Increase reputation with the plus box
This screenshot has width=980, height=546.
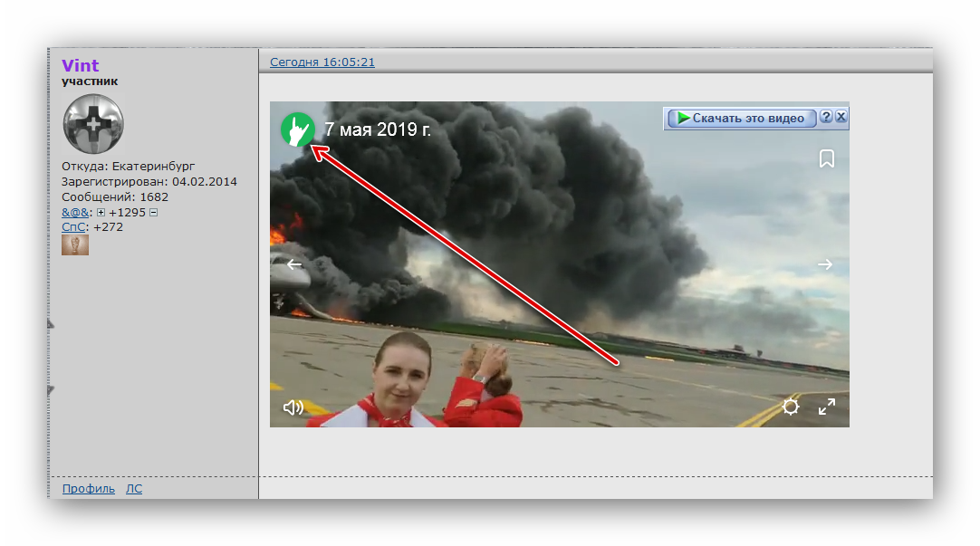coord(101,212)
